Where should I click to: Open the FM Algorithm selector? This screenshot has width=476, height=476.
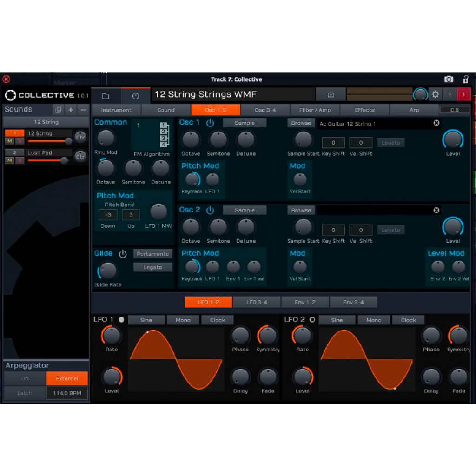[152, 135]
